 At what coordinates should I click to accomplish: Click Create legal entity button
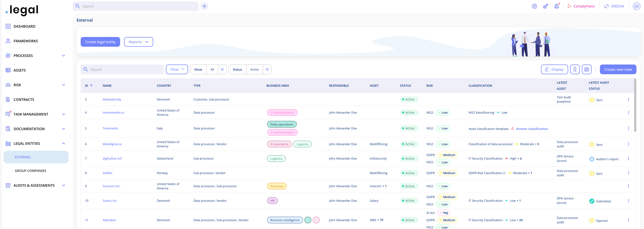click(100, 42)
